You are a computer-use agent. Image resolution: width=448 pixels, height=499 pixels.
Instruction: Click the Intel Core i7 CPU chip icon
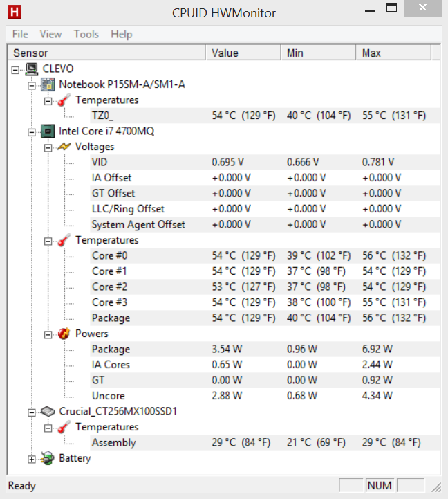pyautogui.click(x=48, y=131)
